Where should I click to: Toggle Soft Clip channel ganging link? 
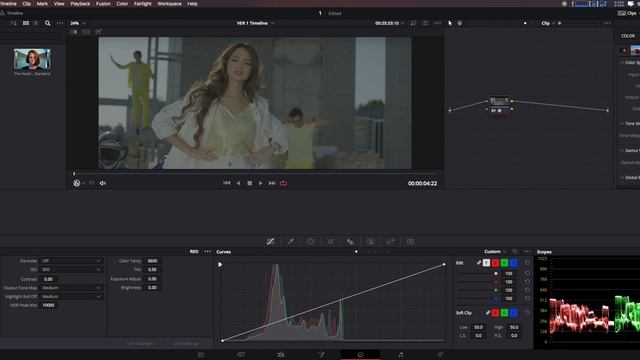click(487, 313)
